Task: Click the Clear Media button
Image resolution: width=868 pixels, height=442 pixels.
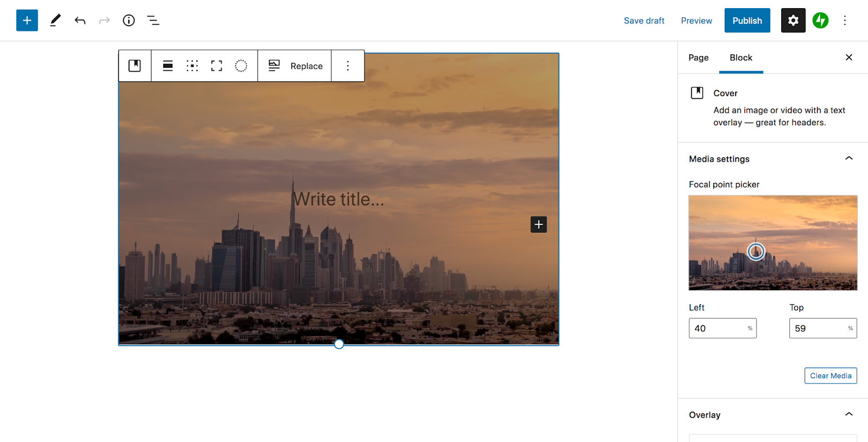Action: [831, 375]
